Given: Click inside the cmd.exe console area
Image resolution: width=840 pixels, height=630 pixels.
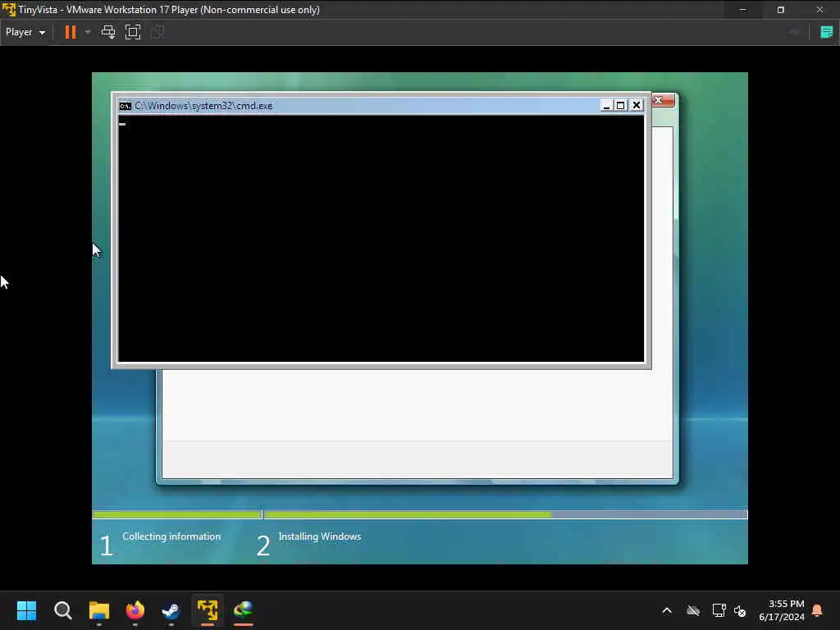Looking at the screenshot, I should tap(381, 239).
